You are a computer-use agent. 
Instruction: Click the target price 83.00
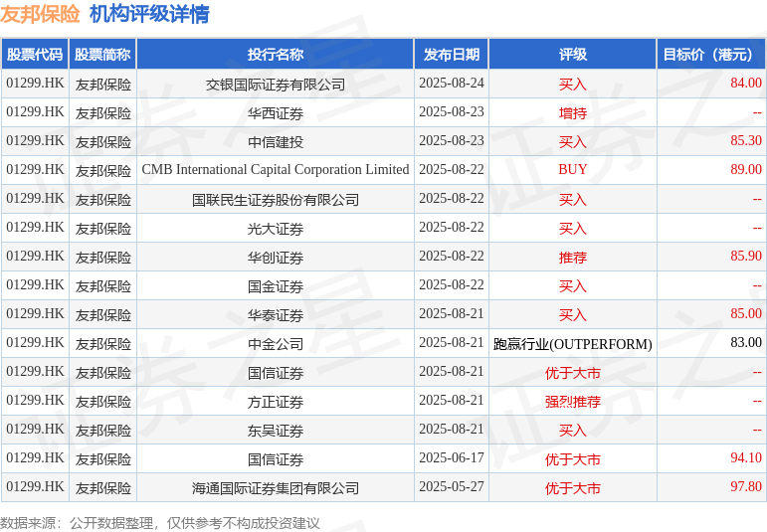(x=746, y=343)
